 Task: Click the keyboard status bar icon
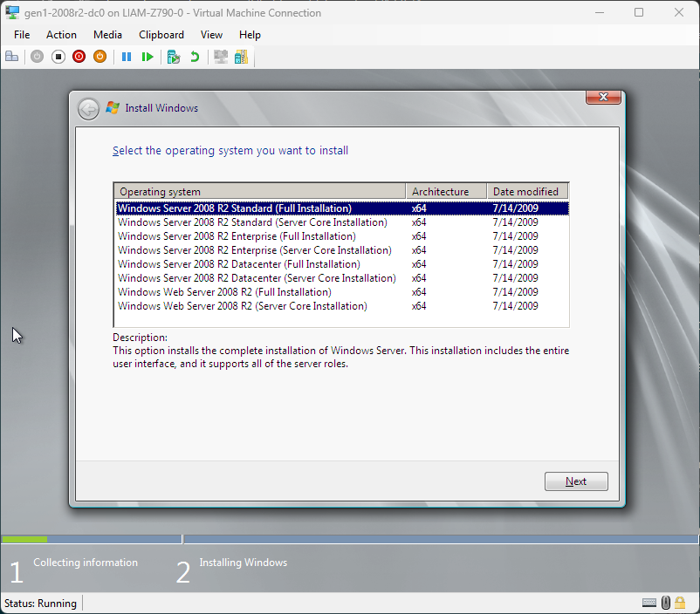[649, 603]
